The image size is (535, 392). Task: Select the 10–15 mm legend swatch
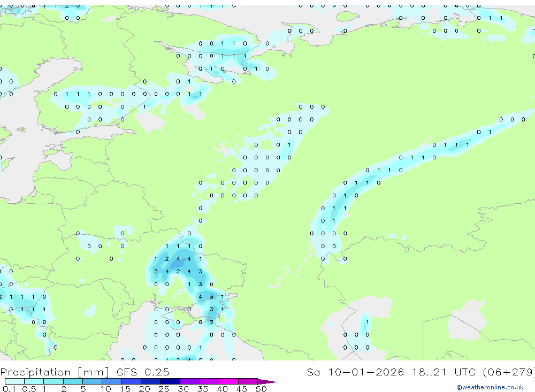pyautogui.click(x=112, y=381)
